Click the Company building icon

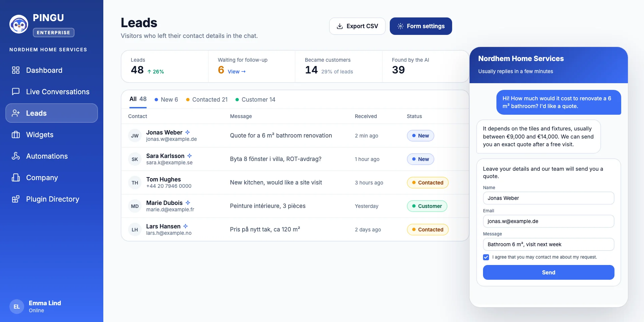[x=16, y=177]
